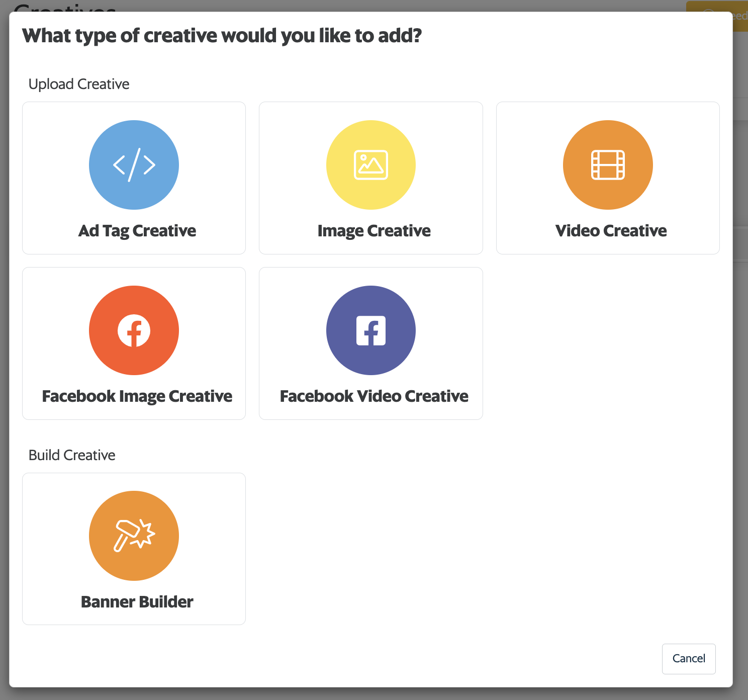748x700 pixels.
Task: Choose the yellow Image Creative icon
Action: click(x=371, y=165)
